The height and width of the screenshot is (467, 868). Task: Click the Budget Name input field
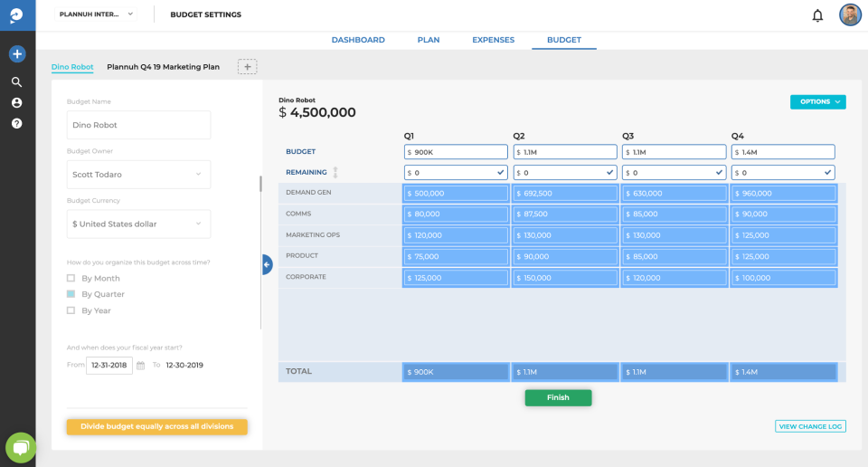coord(138,125)
